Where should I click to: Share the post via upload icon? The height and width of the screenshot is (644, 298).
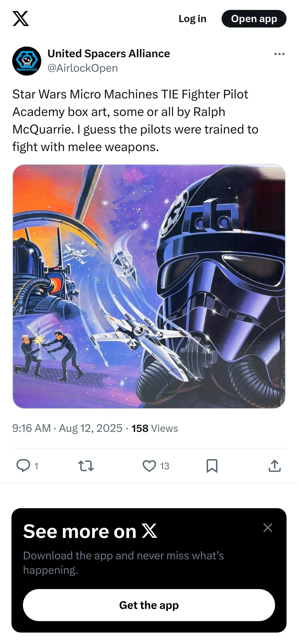coord(275,466)
